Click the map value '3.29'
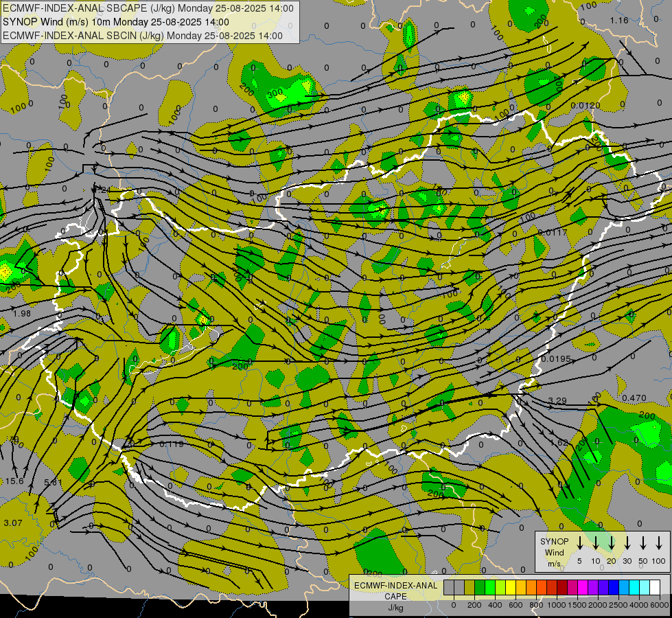This screenshot has height=618, width=672. [557, 400]
